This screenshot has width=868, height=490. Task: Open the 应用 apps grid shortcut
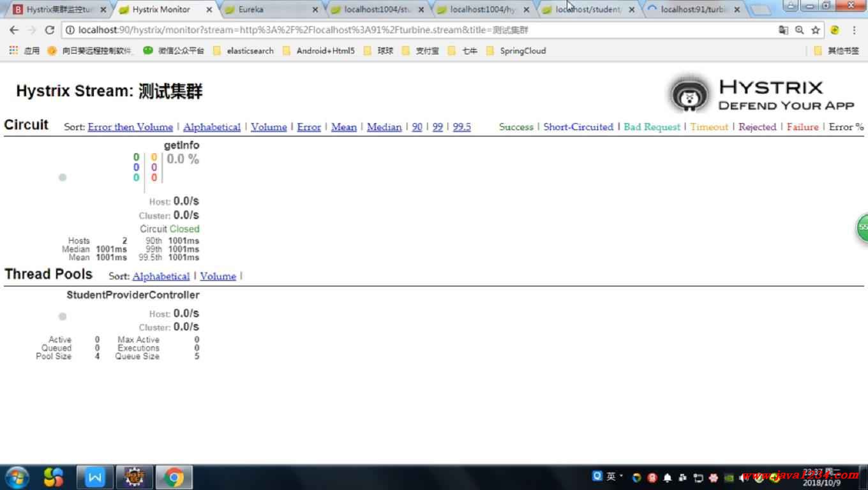click(x=24, y=50)
